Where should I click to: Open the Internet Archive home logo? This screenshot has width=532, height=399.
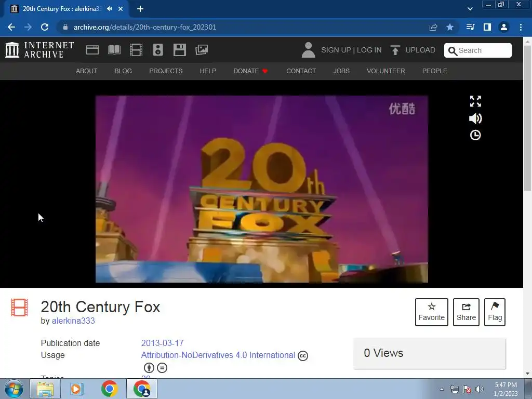(39, 50)
